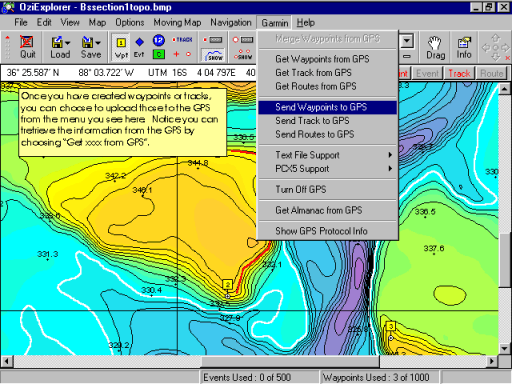The width and height of the screenshot is (512, 384).
Task: Click waypoint 2 marker on map
Action: click(x=227, y=285)
